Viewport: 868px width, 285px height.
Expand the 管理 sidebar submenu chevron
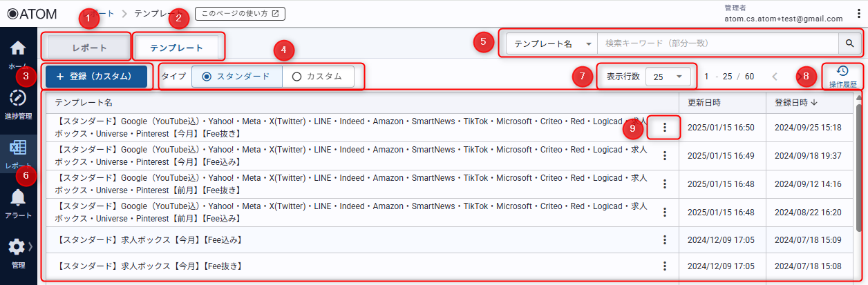point(30,244)
